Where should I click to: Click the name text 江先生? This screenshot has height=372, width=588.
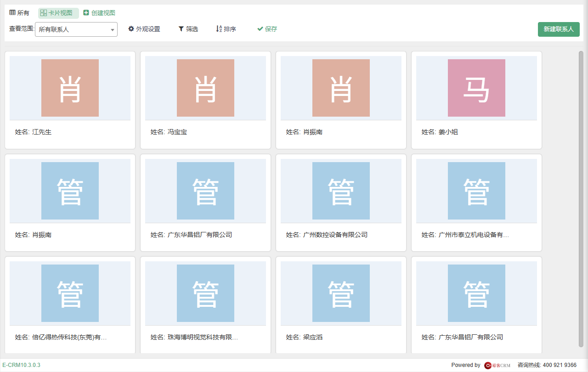pos(42,132)
